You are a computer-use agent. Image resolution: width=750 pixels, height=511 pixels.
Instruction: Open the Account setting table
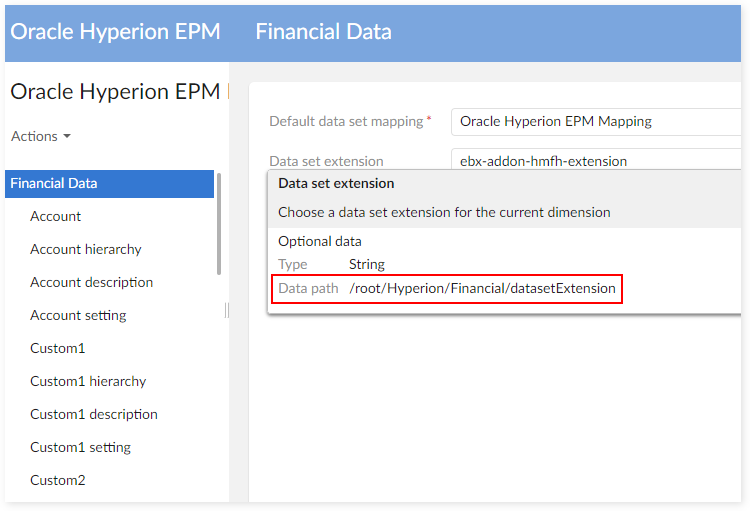pos(78,315)
